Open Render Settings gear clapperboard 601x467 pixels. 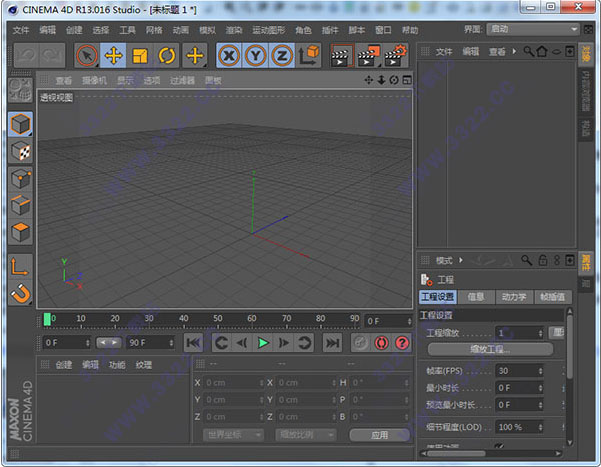click(395, 56)
